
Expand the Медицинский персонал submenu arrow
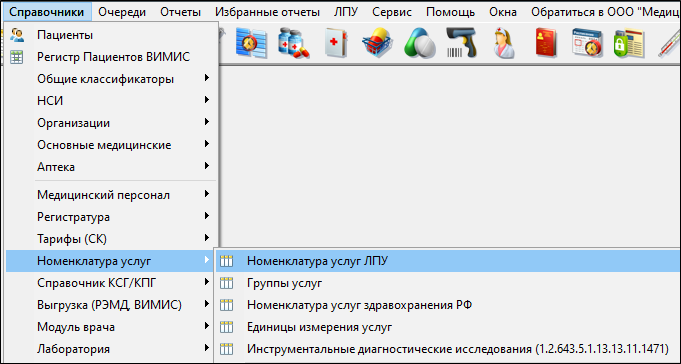[x=207, y=194]
